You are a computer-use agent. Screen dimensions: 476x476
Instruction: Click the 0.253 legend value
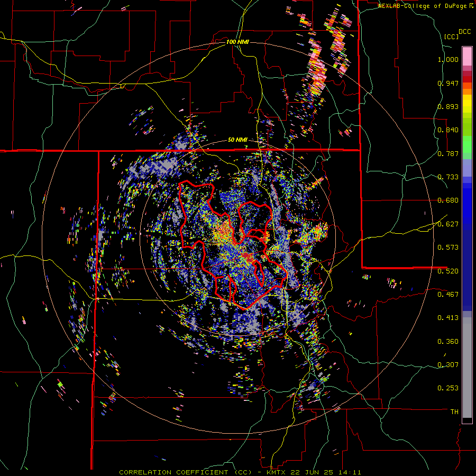point(448,388)
